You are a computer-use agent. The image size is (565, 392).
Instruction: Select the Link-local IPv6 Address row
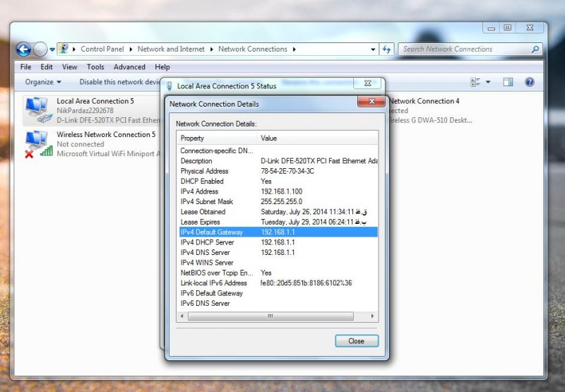click(278, 283)
